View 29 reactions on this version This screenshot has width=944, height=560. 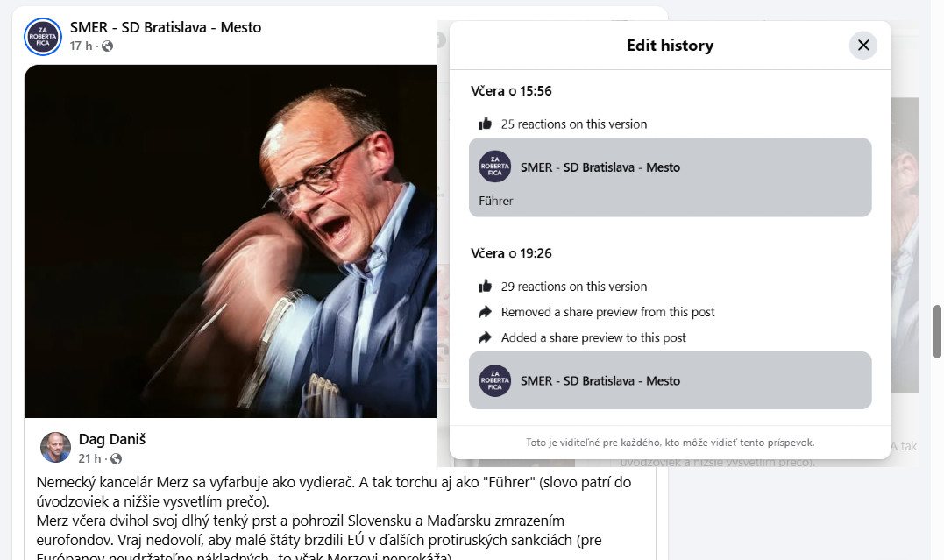[x=574, y=287]
